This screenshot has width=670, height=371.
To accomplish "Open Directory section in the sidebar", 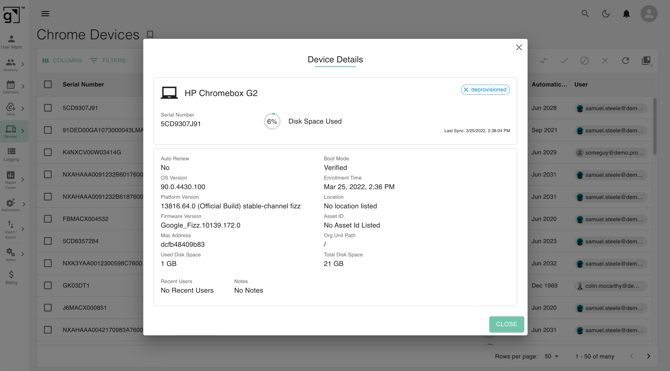I will [x=11, y=65].
